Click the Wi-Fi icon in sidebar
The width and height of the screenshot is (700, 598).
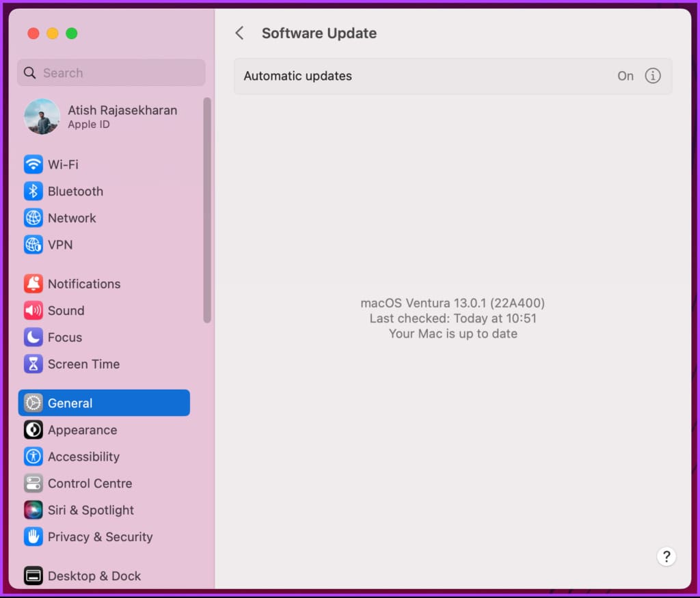(x=33, y=164)
